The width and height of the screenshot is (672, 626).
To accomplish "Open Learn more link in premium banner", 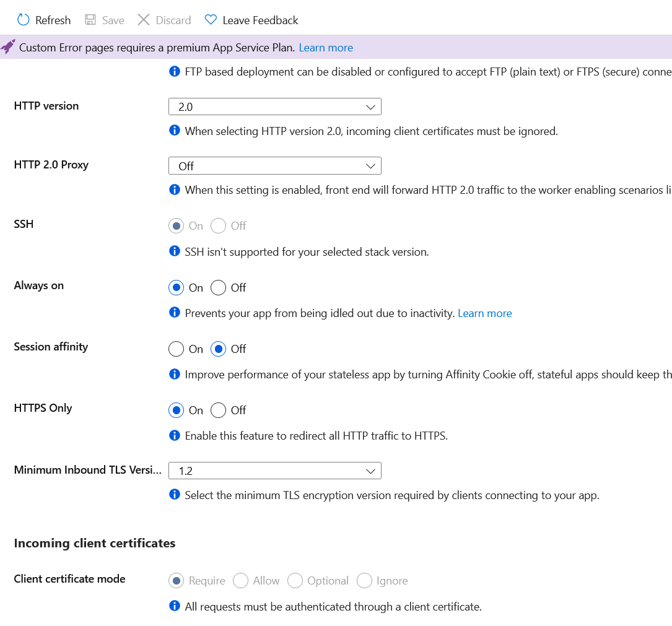I will tap(326, 48).
